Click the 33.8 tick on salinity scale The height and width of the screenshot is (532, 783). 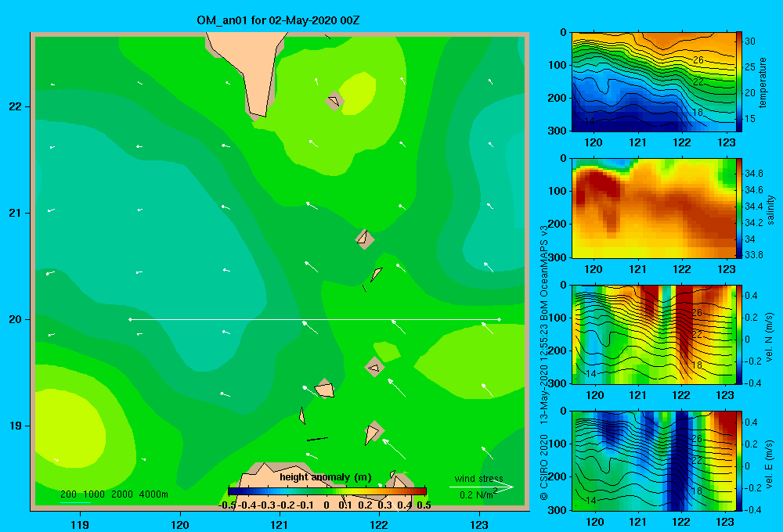tap(753, 255)
